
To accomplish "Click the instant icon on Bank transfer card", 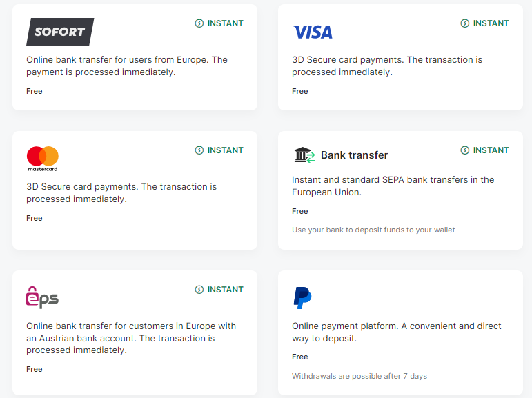I will [465, 150].
